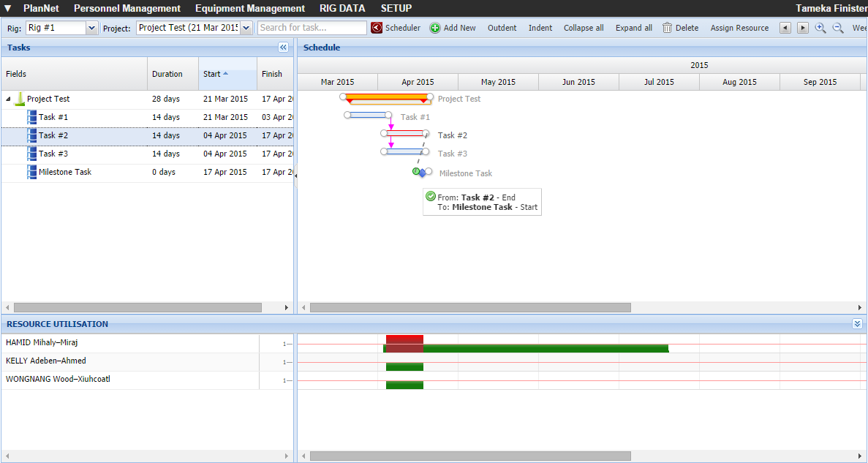This screenshot has height=463, width=868.
Task: Click Assign Resource
Action: [741, 28]
